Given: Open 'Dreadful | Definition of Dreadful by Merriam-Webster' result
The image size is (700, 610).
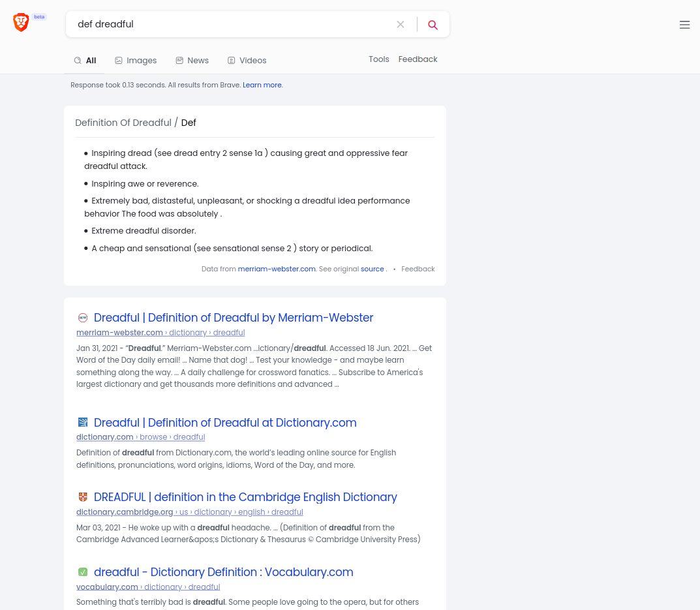Looking at the screenshot, I should tap(234, 318).
